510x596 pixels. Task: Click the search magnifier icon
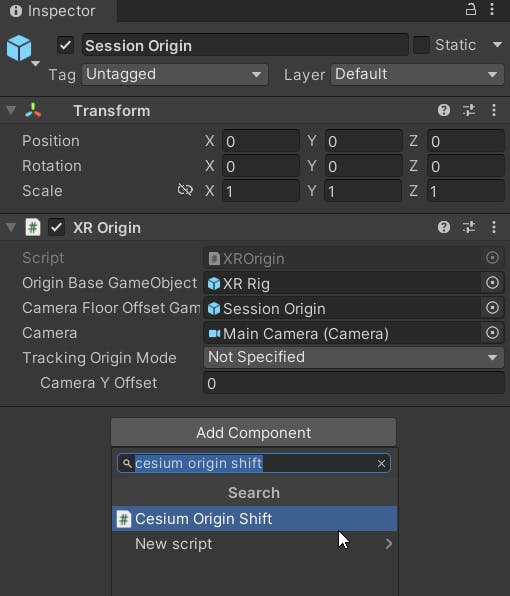tap(127, 464)
